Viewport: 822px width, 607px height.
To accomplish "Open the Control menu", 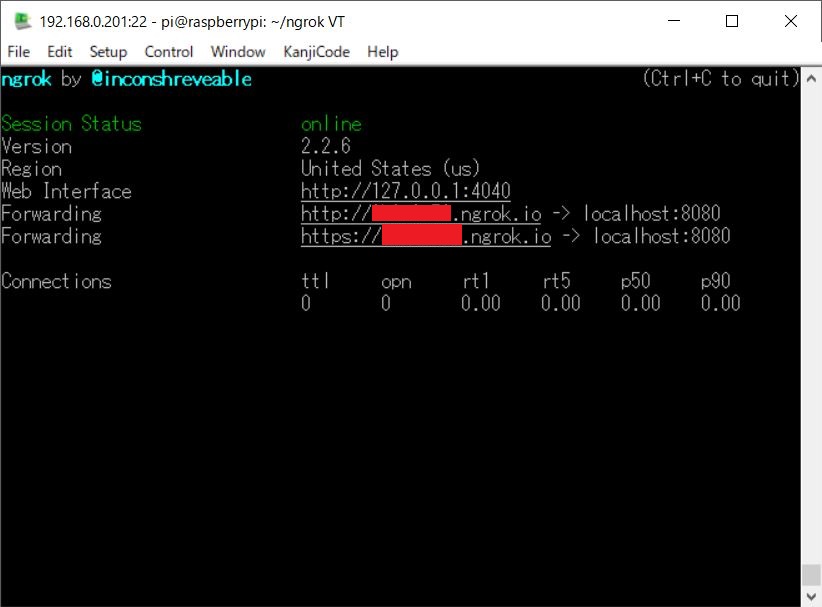I will [x=168, y=52].
